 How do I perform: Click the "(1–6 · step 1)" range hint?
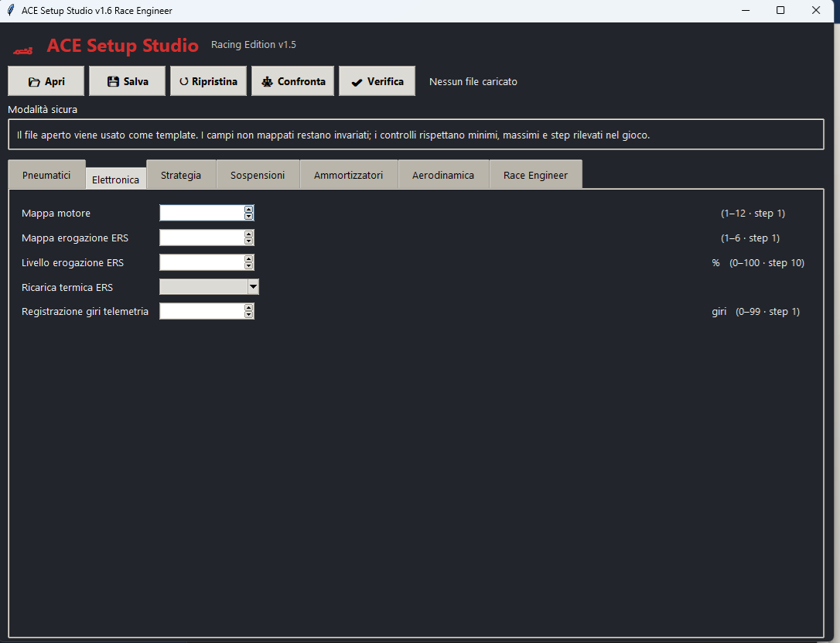point(750,238)
